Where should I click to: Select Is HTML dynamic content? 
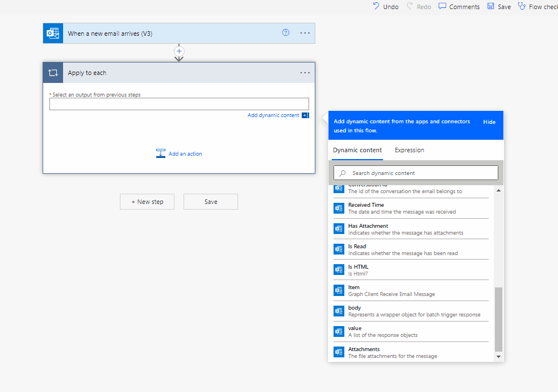pos(411,270)
